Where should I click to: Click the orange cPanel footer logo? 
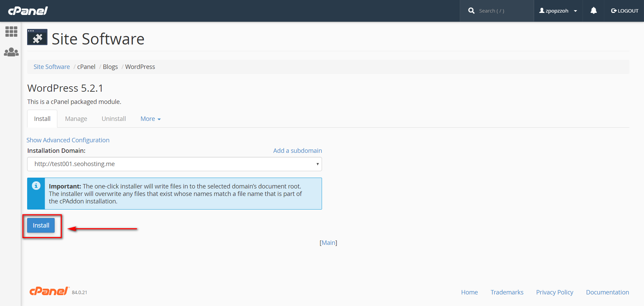click(x=50, y=291)
